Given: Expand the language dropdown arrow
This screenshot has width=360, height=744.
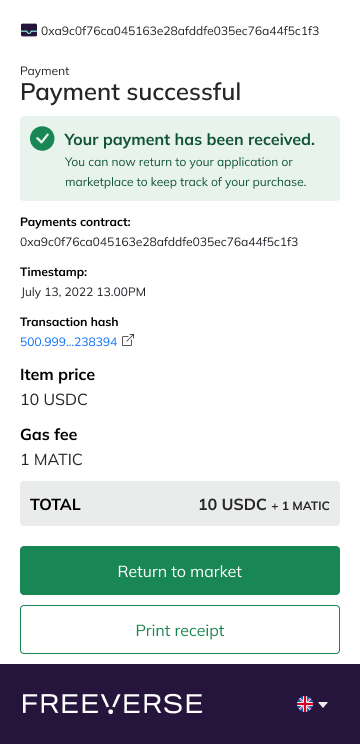Looking at the screenshot, I should point(323,705).
